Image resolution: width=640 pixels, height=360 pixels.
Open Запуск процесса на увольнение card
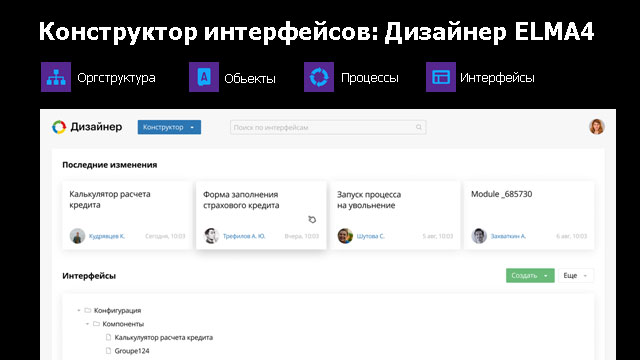tap(395, 215)
